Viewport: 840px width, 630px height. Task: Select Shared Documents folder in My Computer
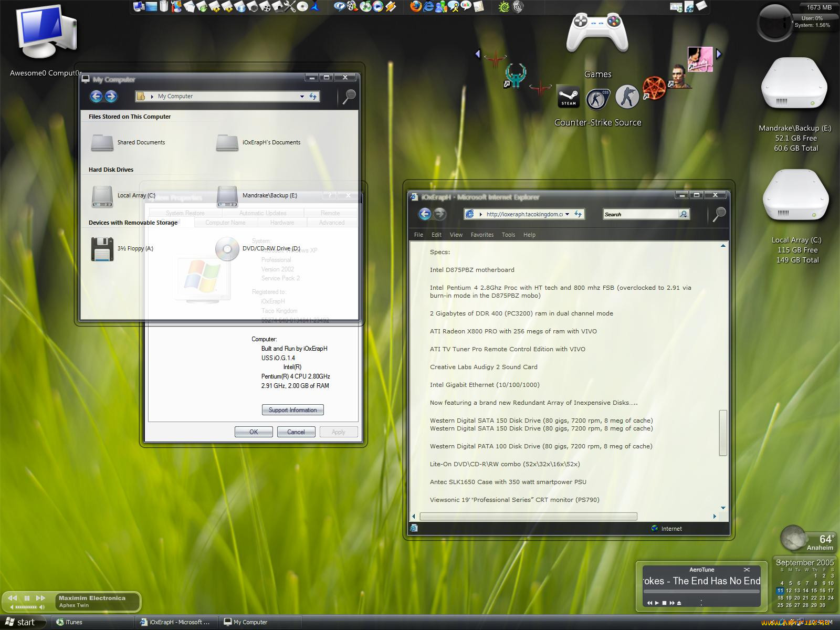128,142
